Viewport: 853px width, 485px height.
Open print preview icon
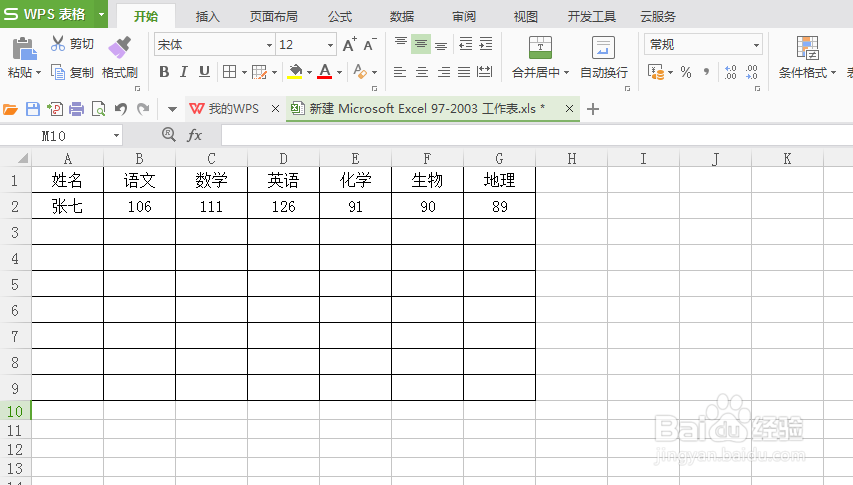(98, 109)
